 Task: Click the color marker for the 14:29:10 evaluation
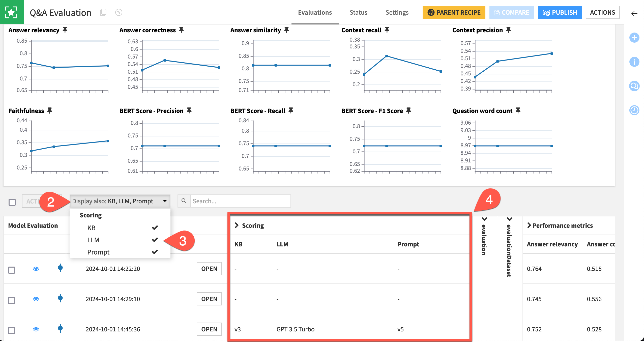60,298
